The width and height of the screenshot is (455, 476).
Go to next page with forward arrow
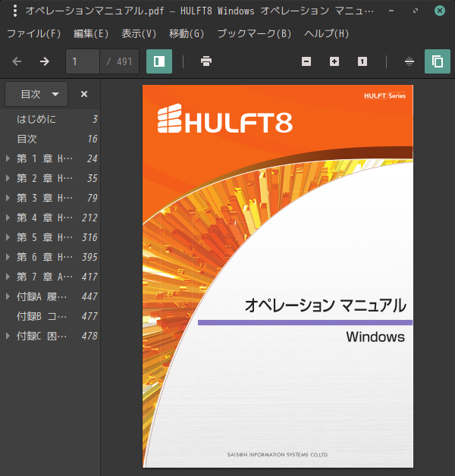coord(44,61)
